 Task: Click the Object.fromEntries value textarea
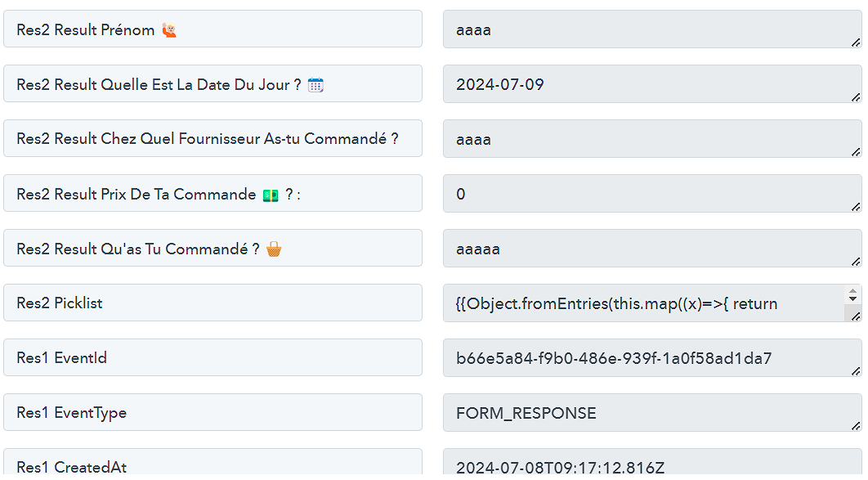tap(644, 303)
